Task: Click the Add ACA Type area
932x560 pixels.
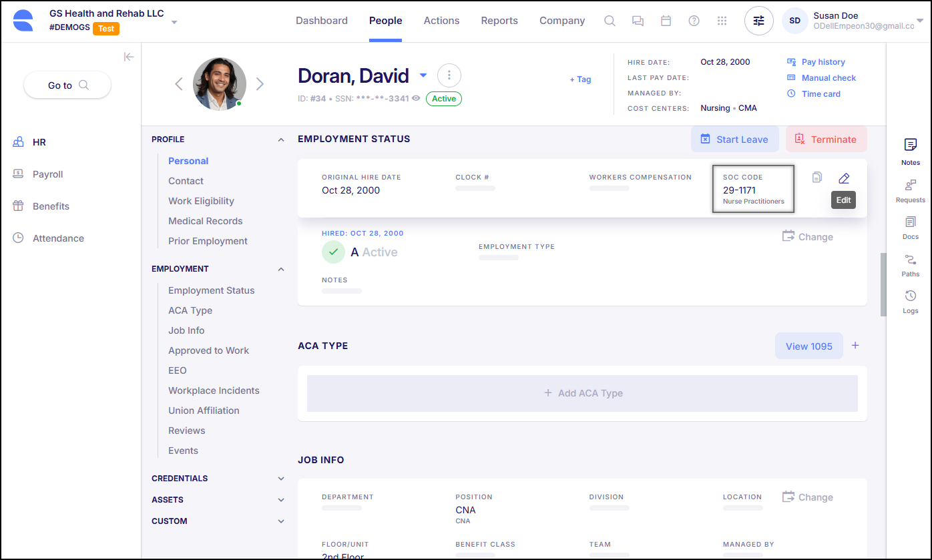Action: point(582,393)
